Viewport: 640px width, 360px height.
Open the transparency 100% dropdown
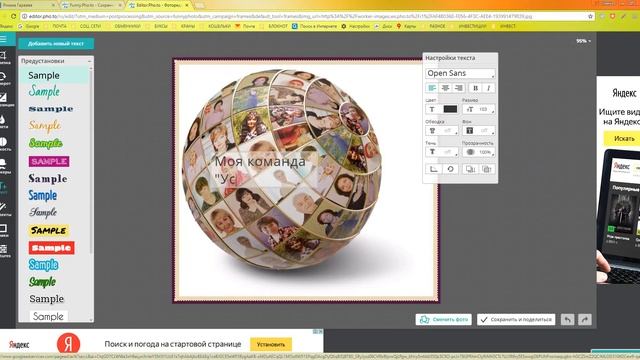(479, 152)
